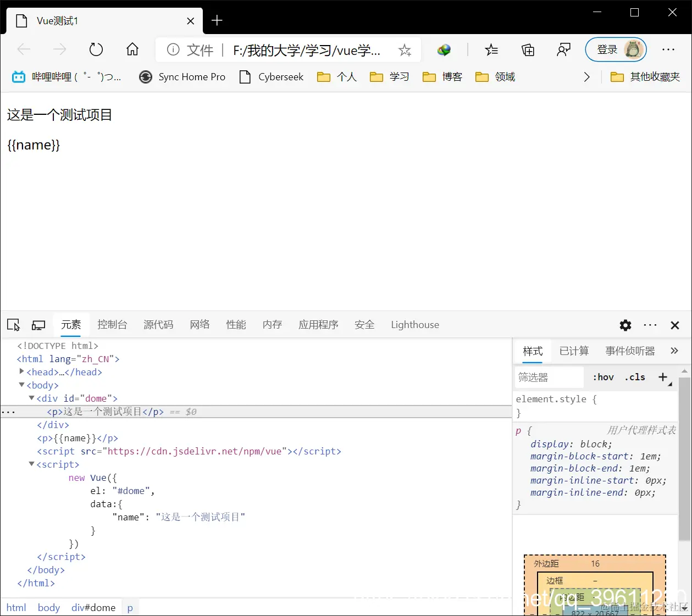Expand the head element node

click(21, 371)
